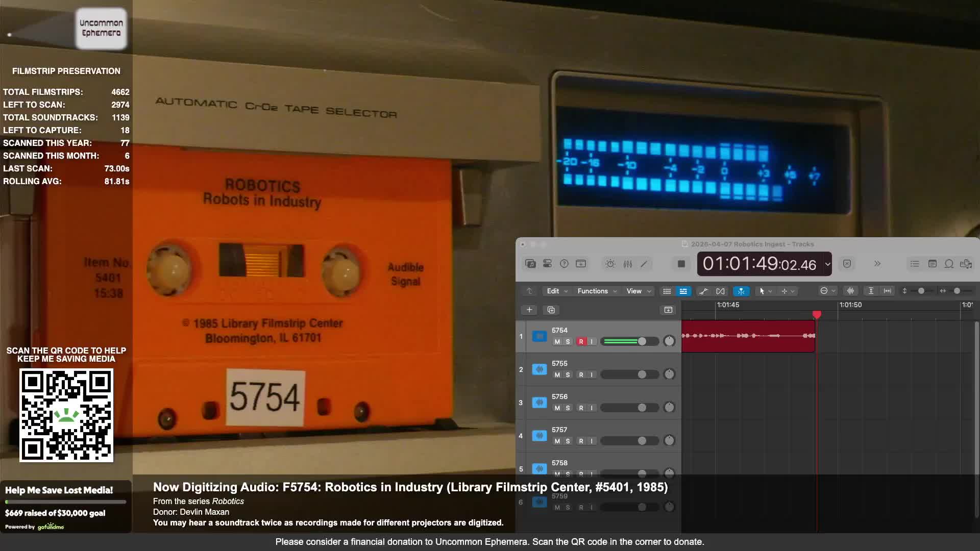This screenshot has height=551, width=980.
Task: Record-enable track 5756
Action: 581,408
